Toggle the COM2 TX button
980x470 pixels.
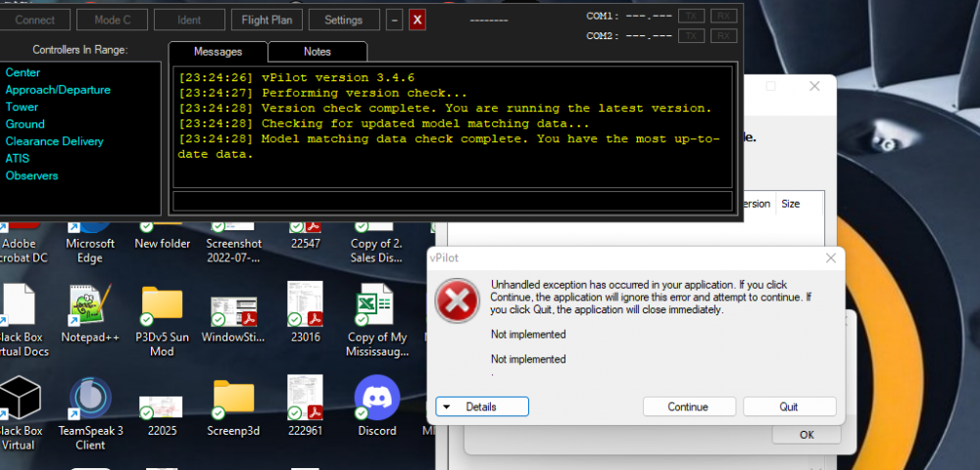click(693, 36)
